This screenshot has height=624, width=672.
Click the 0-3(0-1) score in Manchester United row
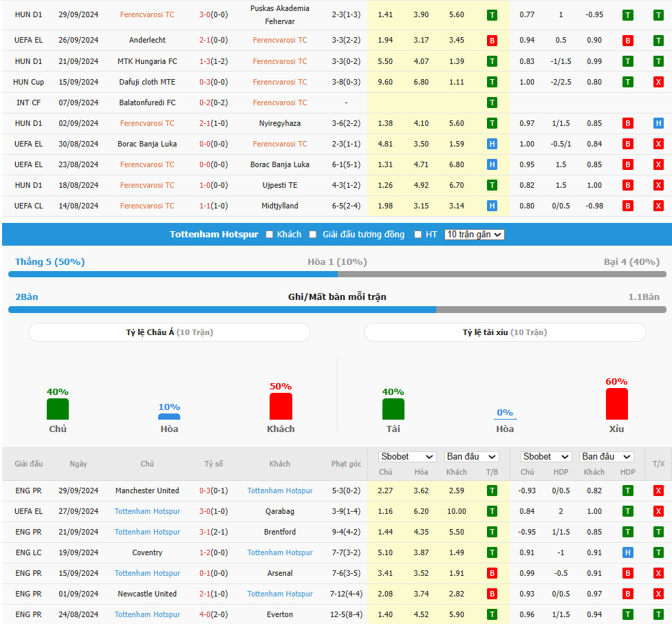pyautogui.click(x=213, y=491)
